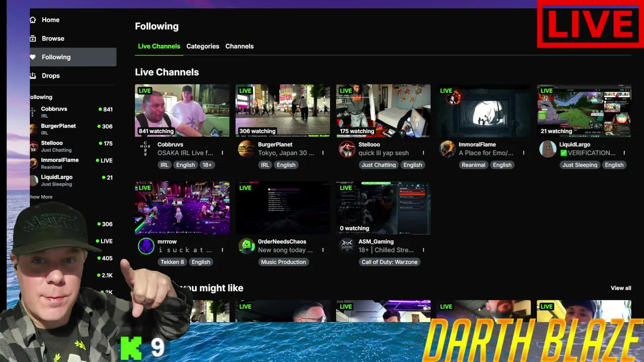This screenshot has height=362, width=644.
Task: Click the English tag under mrrrow
Action: [x=201, y=262]
